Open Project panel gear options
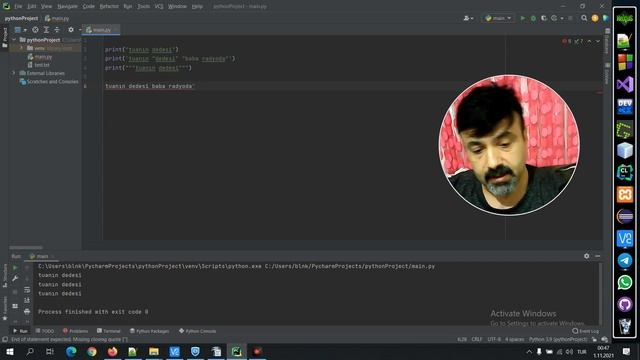This screenshot has height=360, width=640. coord(71,30)
